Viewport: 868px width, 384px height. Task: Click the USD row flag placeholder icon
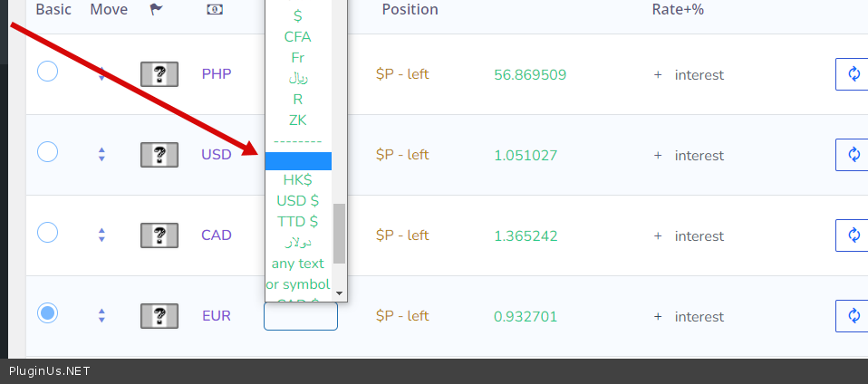(x=159, y=155)
